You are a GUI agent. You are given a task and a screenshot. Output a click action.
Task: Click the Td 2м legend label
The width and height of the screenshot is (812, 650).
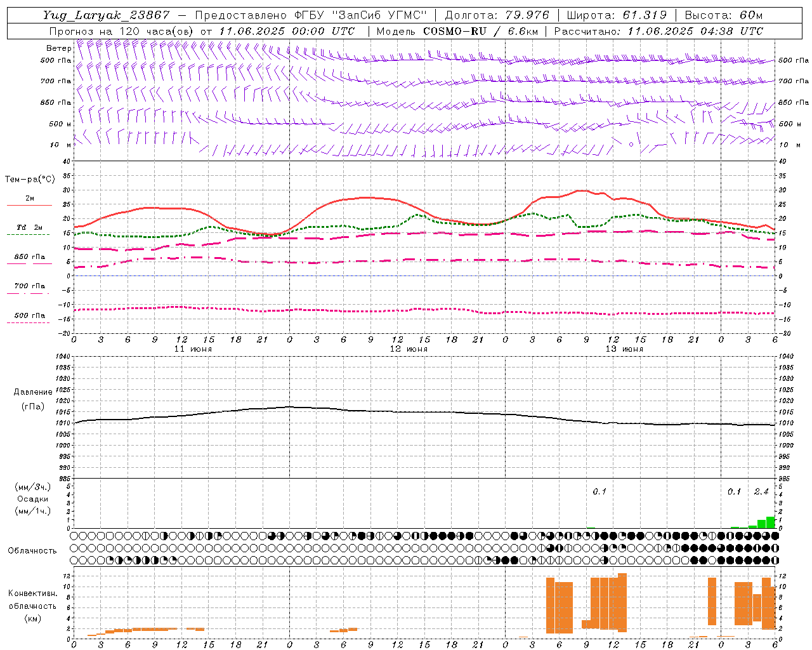(30, 227)
